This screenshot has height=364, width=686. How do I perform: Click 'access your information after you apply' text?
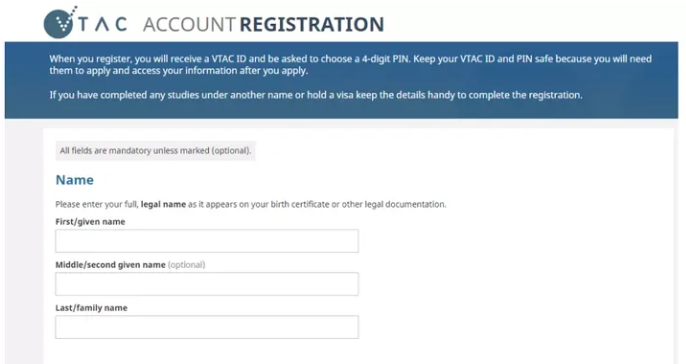pos(220,71)
